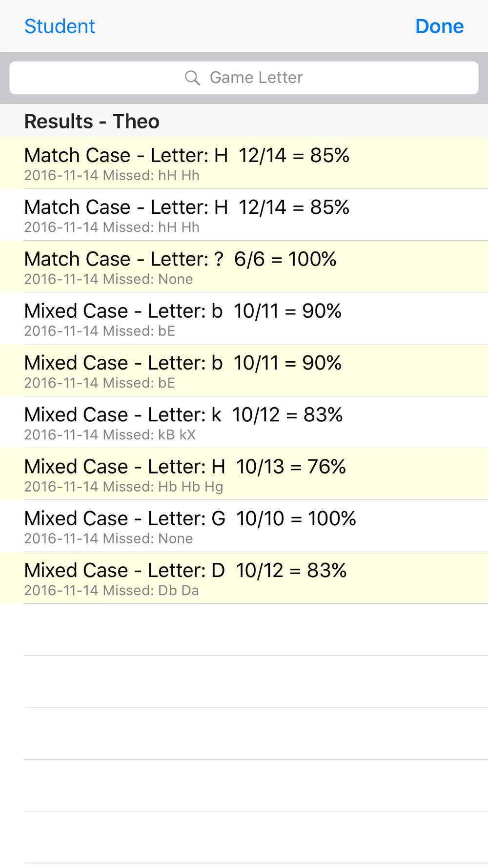Tap the 10/10 = 100% score
This screenshot has width=488, height=868.
[x=296, y=518]
